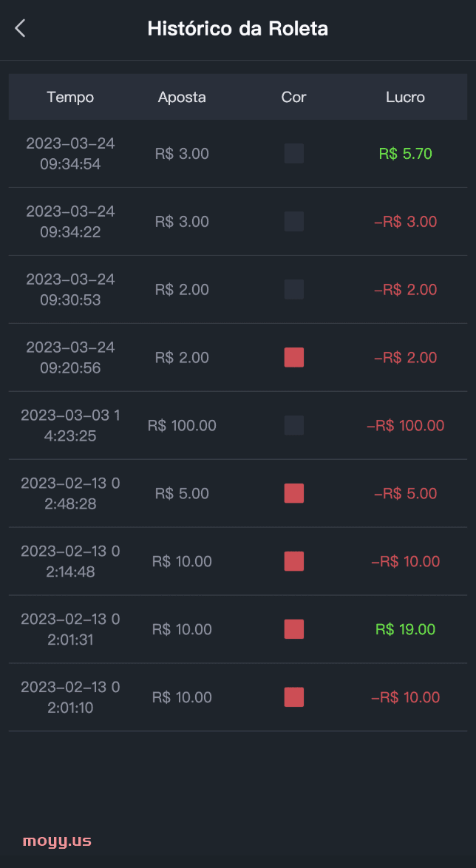Click the red square in the 02:01:10 row

(x=294, y=697)
